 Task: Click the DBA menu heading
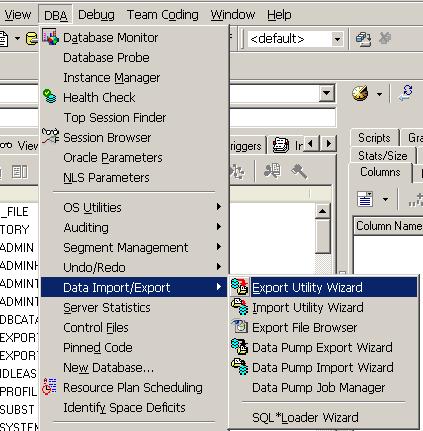(55, 15)
